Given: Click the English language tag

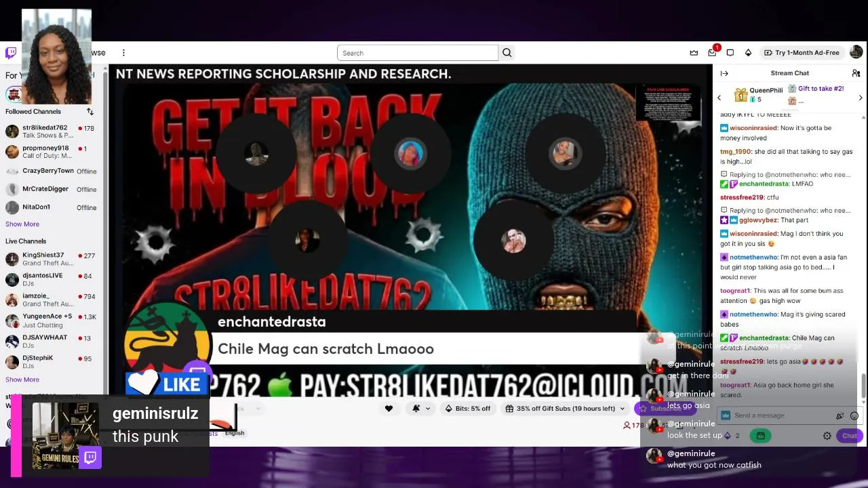Looking at the screenshot, I should (235, 433).
